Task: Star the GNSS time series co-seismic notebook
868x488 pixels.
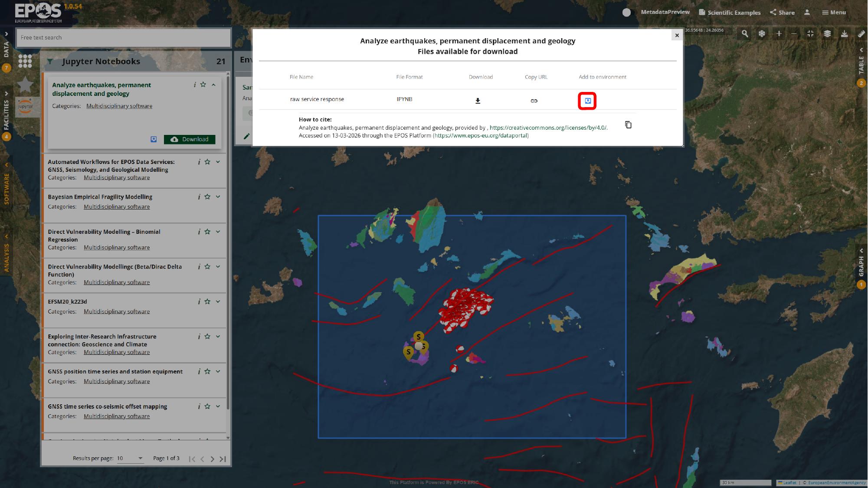Action: point(207,406)
